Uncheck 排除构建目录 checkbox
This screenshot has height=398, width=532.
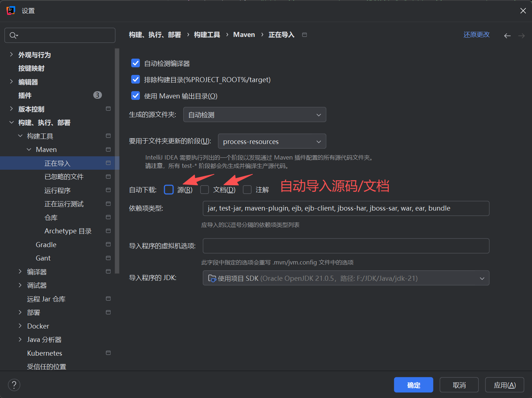136,80
